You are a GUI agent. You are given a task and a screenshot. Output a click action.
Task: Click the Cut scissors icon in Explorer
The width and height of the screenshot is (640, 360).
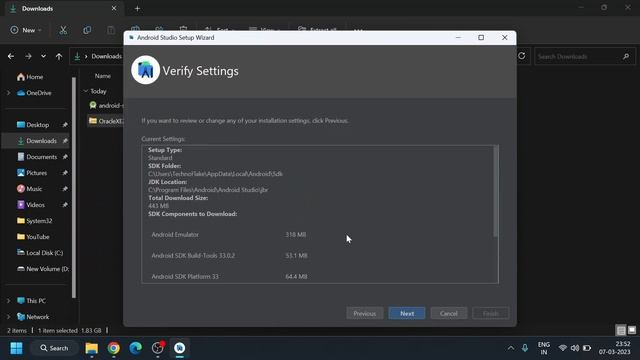(63, 30)
